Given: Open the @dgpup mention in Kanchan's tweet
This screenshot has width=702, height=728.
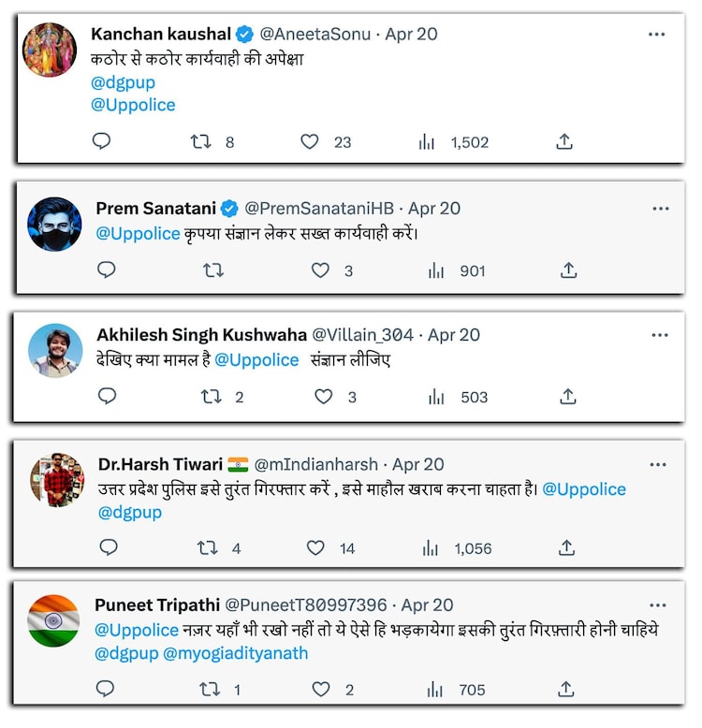Looking at the screenshot, I should (123, 83).
